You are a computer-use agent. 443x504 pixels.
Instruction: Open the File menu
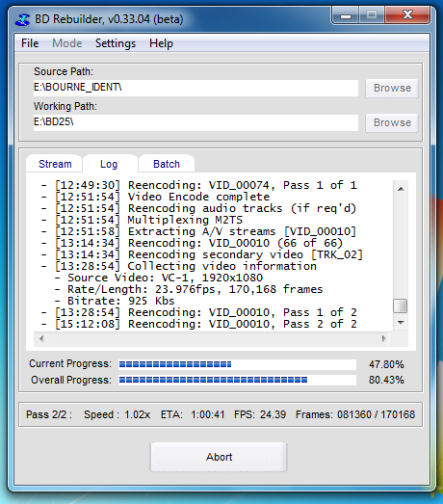pos(30,43)
